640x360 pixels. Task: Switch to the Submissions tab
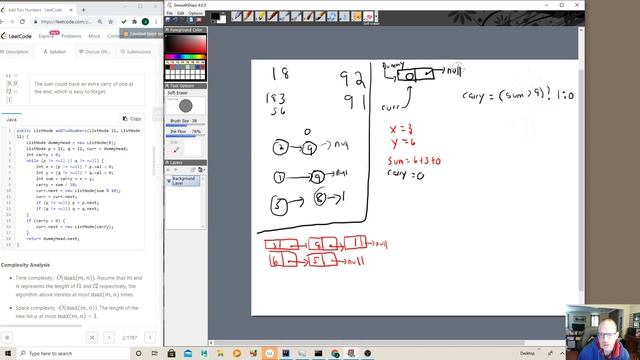click(136, 52)
